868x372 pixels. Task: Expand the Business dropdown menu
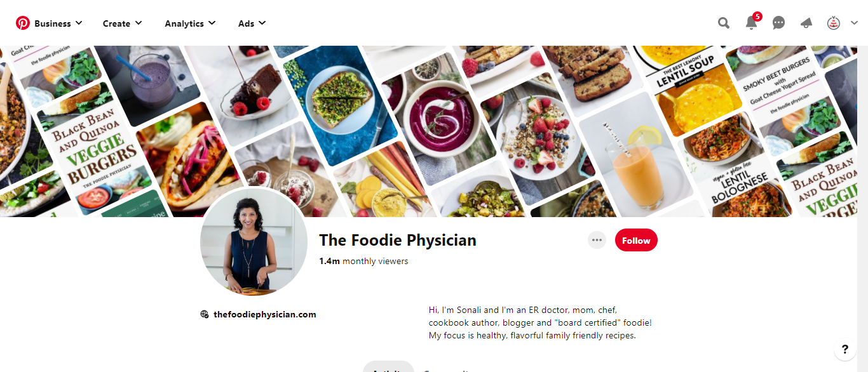[x=58, y=23]
